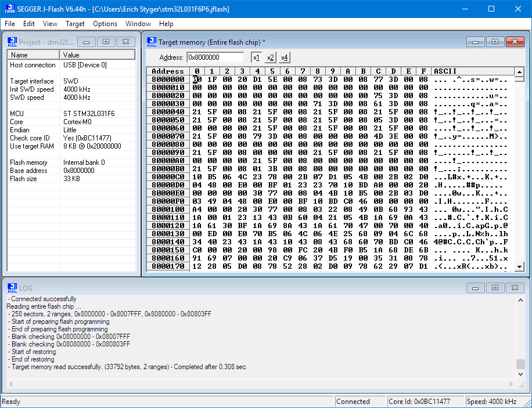The image size is (532, 408).
Task: Open the Help menu
Action: point(166,24)
